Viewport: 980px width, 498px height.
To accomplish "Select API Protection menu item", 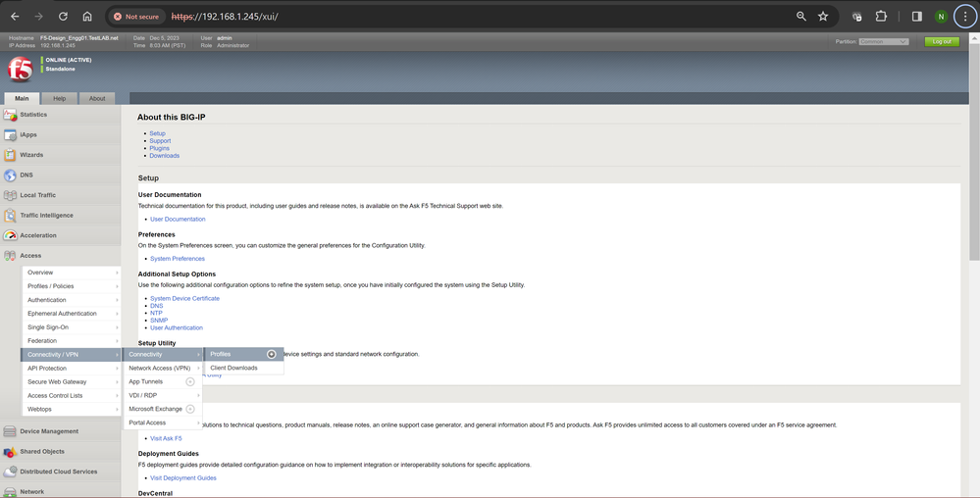I will click(72, 369).
